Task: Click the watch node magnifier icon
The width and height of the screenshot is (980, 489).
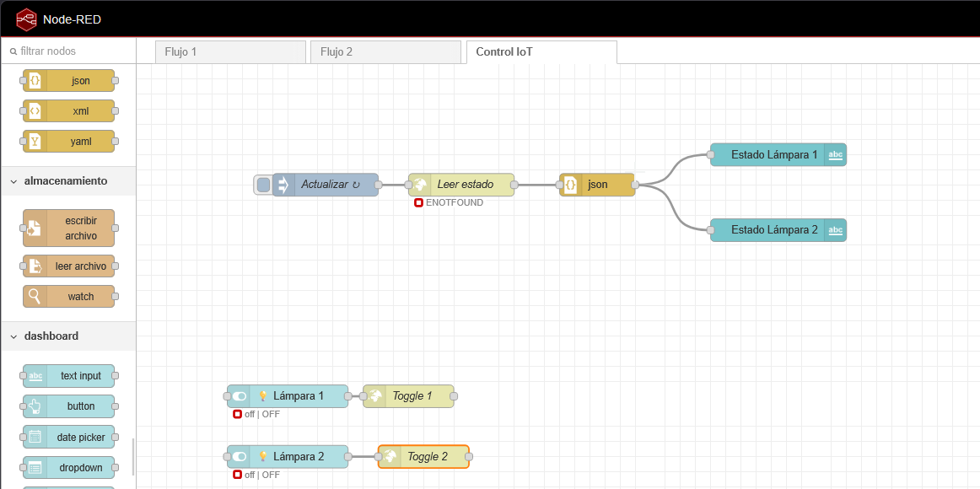Action: (35, 297)
